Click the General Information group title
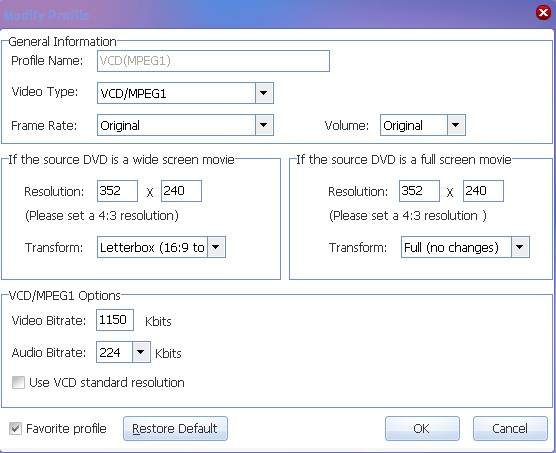Viewport: 556px width, 453px height. pyautogui.click(x=62, y=41)
